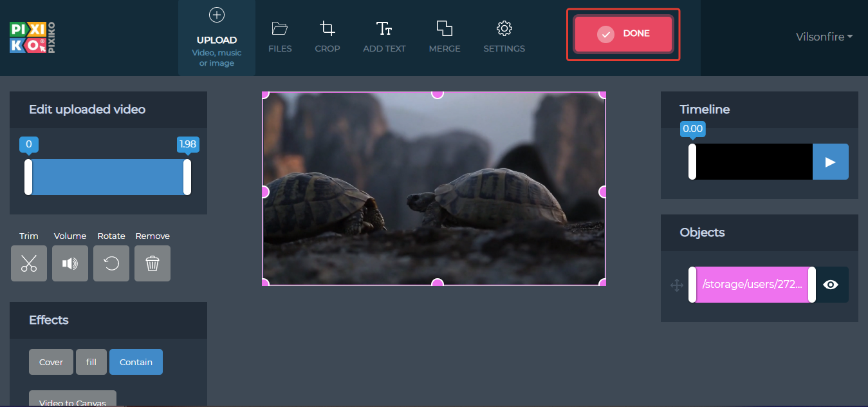Click the red Done button
The width and height of the screenshot is (868, 407).
623,33
